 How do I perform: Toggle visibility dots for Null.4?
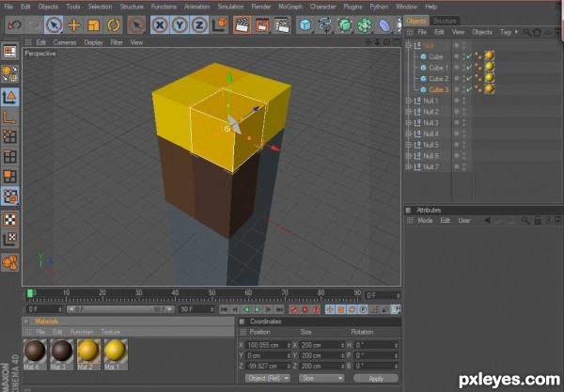click(463, 133)
